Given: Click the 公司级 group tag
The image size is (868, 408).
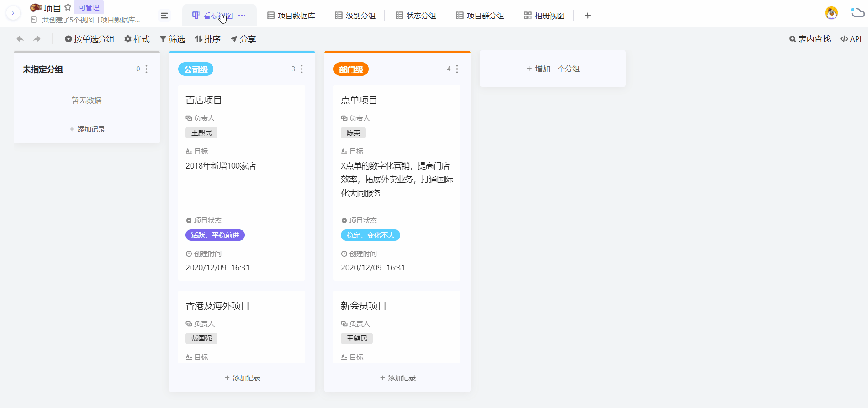Looking at the screenshot, I should tap(196, 69).
